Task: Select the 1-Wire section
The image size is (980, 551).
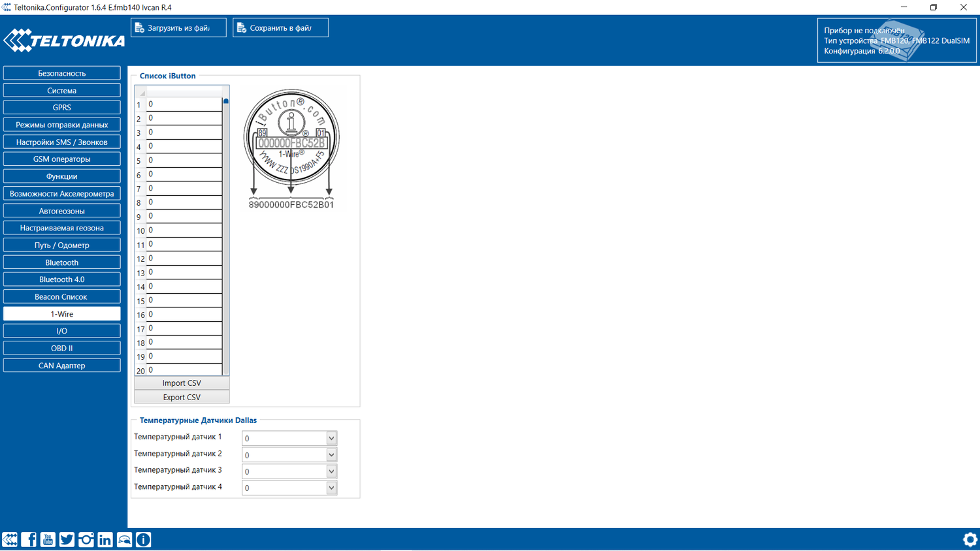Action: tap(62, 314)
